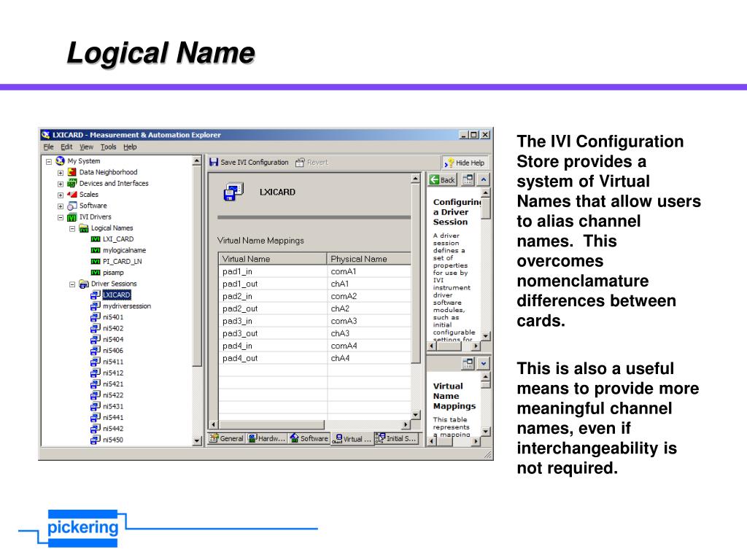Click the IVI Drivers green icon

(x=72, y=217)
